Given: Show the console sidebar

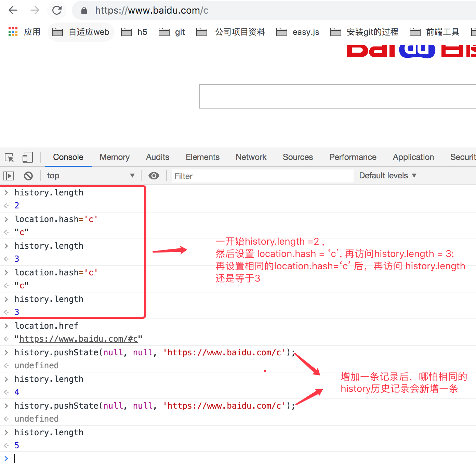Looking at the screenshot, I should click(x=9, y=176).
